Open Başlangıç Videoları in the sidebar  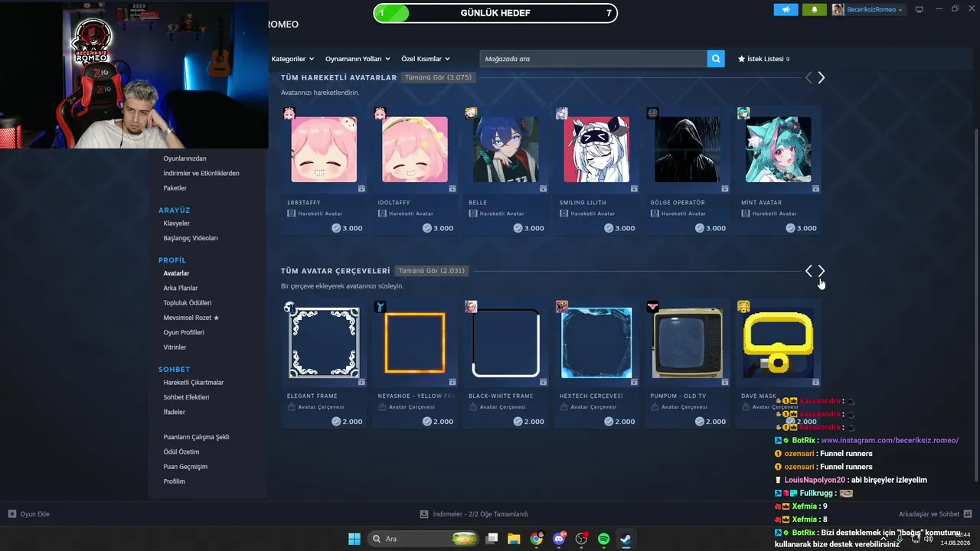pyautogui.click(x=191, y=238)
